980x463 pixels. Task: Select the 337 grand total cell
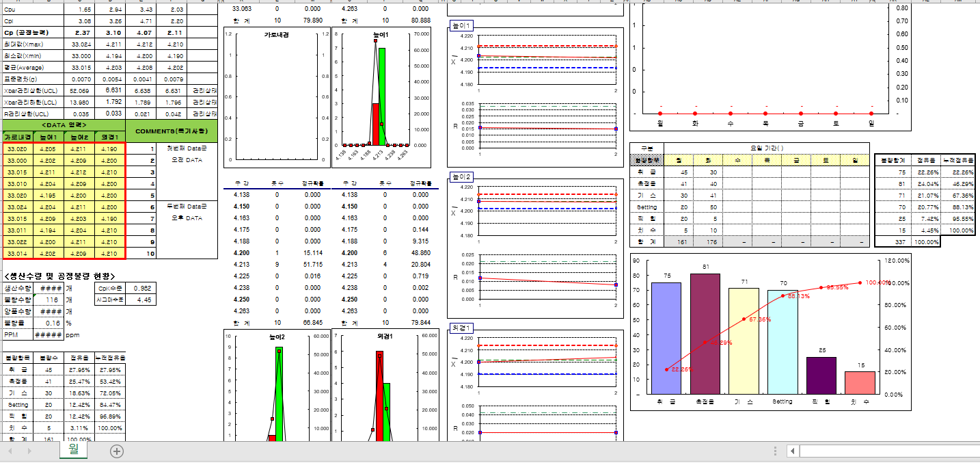[891, 241]
